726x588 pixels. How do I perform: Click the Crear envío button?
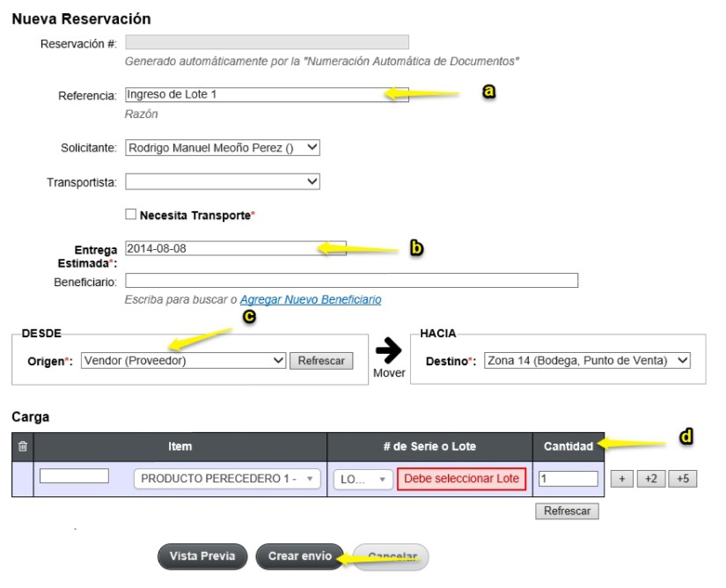pos(299,556)
